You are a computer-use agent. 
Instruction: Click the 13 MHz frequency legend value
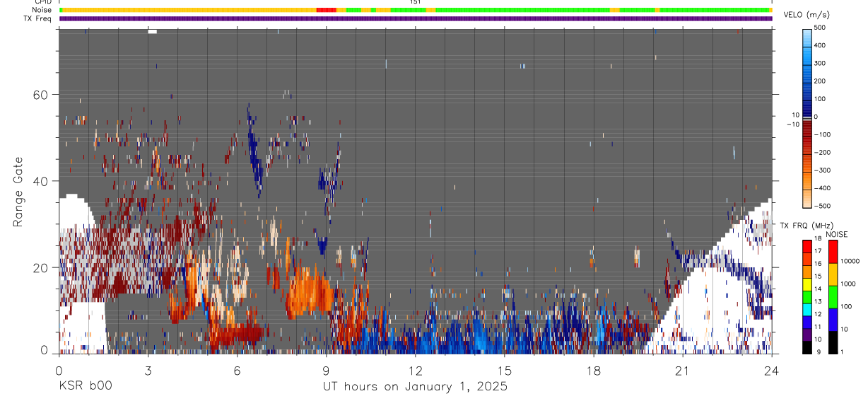click(x=818, y=301)
